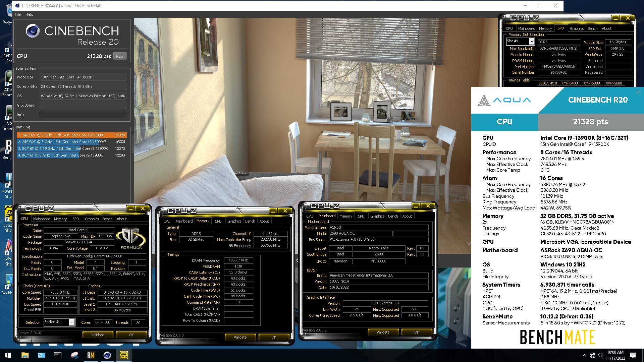Select ranking entry with score 12083
Screen dimensions: 644x362
click(x=71, y=155)
